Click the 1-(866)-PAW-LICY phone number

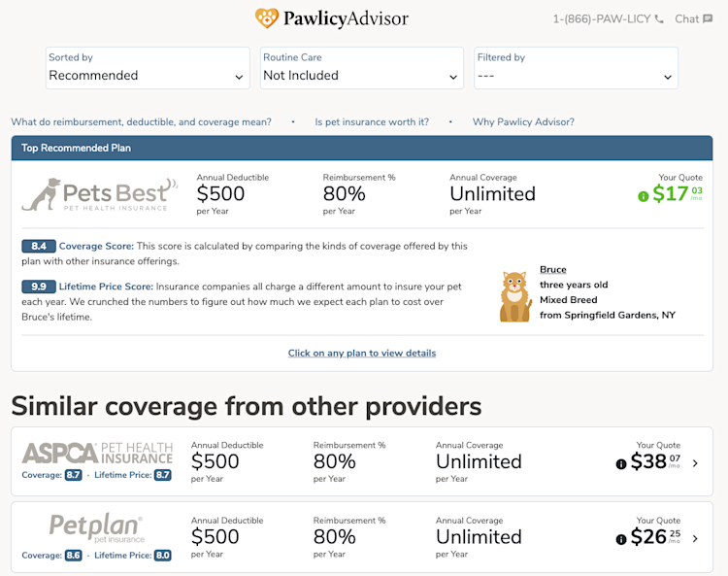(x=602, y=19)
